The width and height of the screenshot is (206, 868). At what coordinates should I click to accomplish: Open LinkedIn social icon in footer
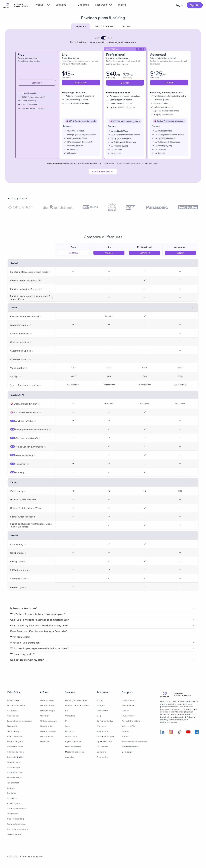pos(162,732)
